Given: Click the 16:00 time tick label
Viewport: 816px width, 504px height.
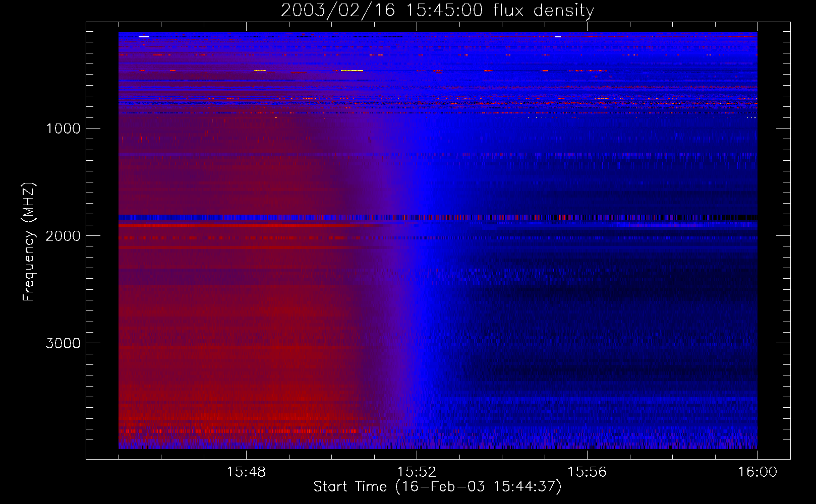Looking at the screenshot, I should coord(757,472).
